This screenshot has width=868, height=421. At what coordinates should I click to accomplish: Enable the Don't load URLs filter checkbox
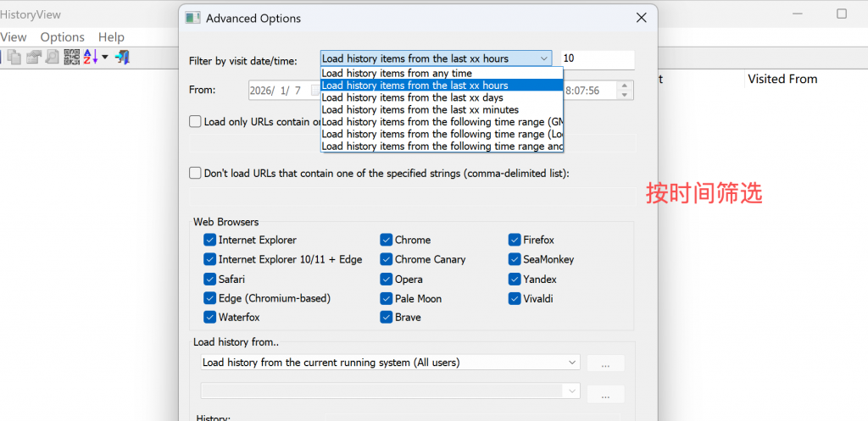(196, 173)
